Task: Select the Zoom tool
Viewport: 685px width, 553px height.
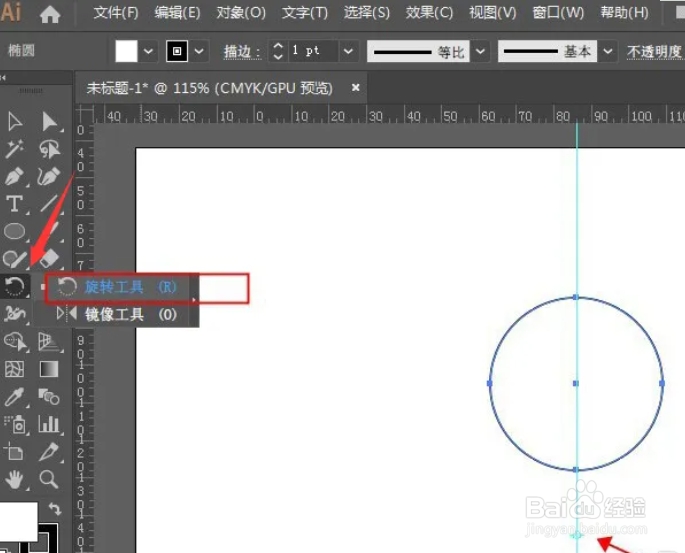Action: (x=49, y=479)
